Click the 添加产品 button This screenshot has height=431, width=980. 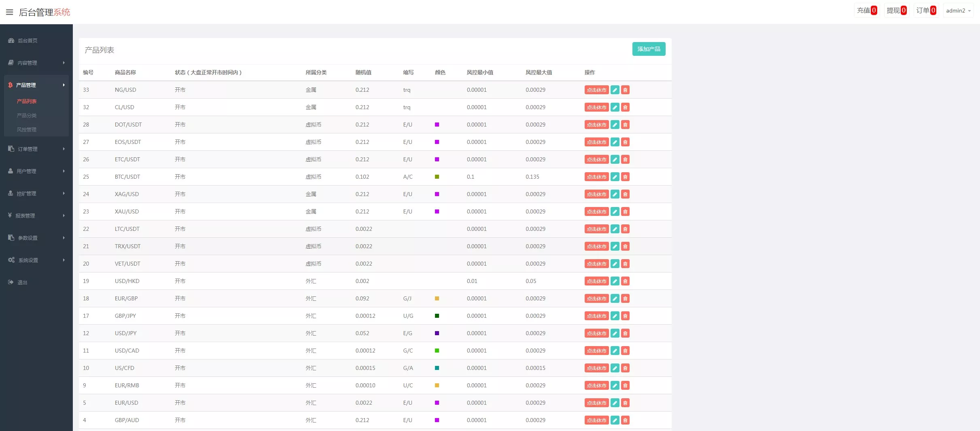tap(649, 49)
